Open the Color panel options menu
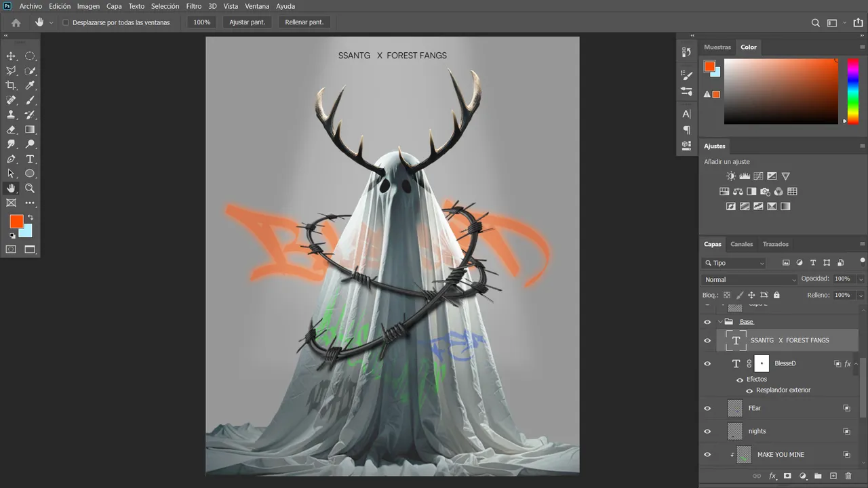The width and height of the screenshot is (868, 488). click(862, 47)
